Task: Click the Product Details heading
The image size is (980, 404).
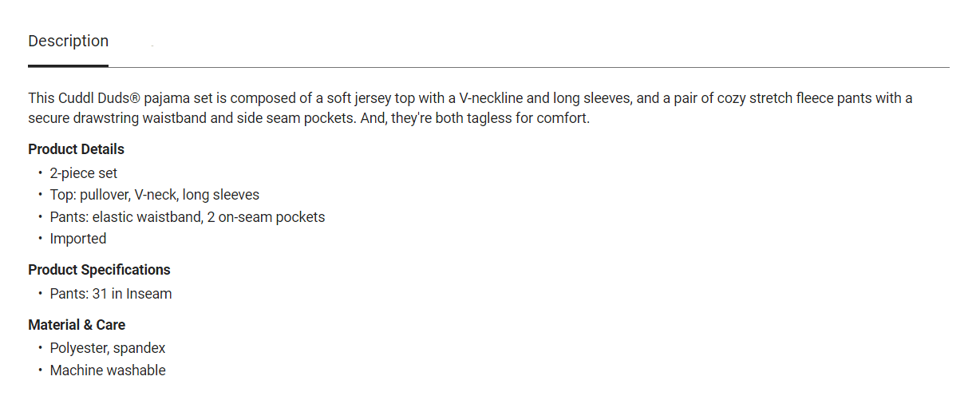Action: [76, 149]
